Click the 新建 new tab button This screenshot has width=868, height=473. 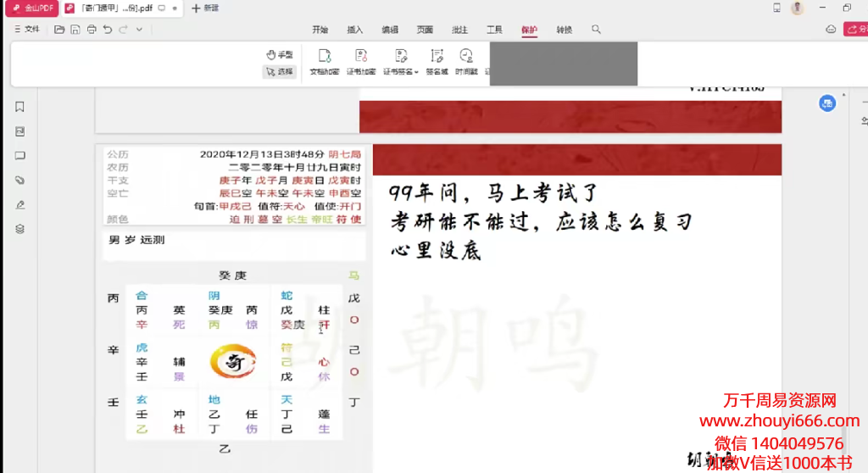click(204, 8)
